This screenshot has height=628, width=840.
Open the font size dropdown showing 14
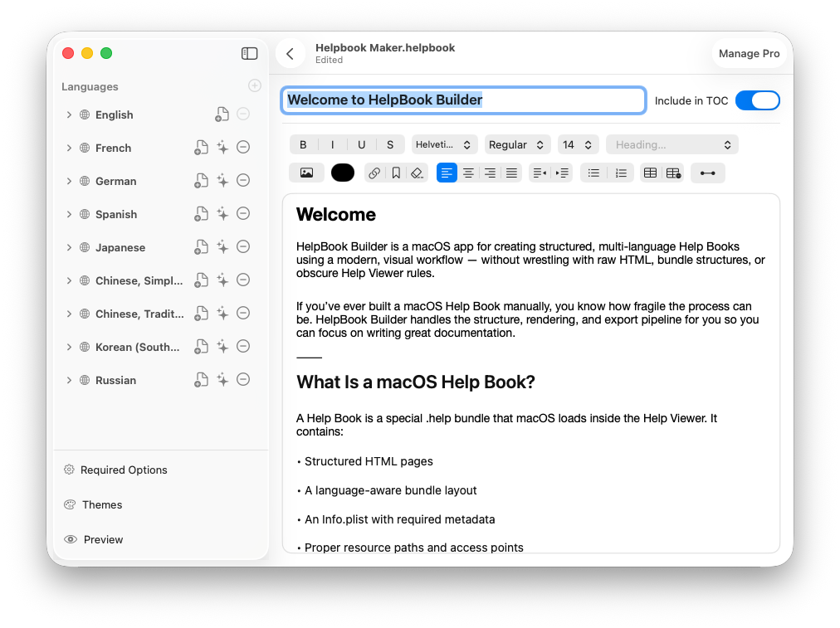(578, 144)
